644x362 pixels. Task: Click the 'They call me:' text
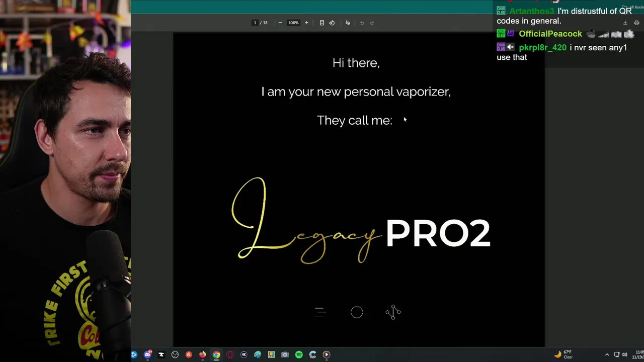pos(354,120)
